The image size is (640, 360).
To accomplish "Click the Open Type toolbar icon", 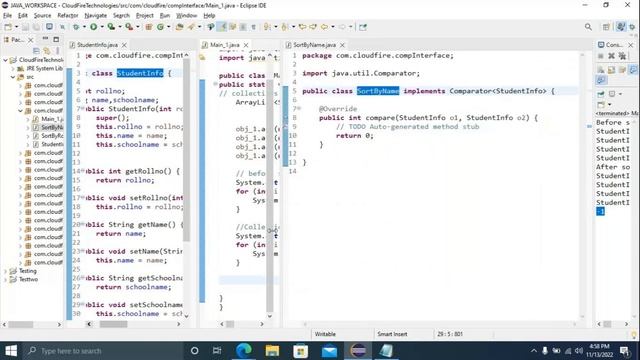I will 179,27.
